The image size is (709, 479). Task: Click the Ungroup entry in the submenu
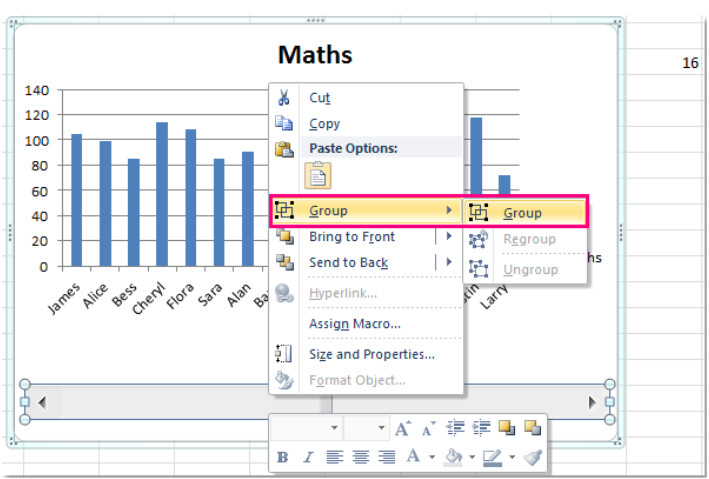[525, 270]
